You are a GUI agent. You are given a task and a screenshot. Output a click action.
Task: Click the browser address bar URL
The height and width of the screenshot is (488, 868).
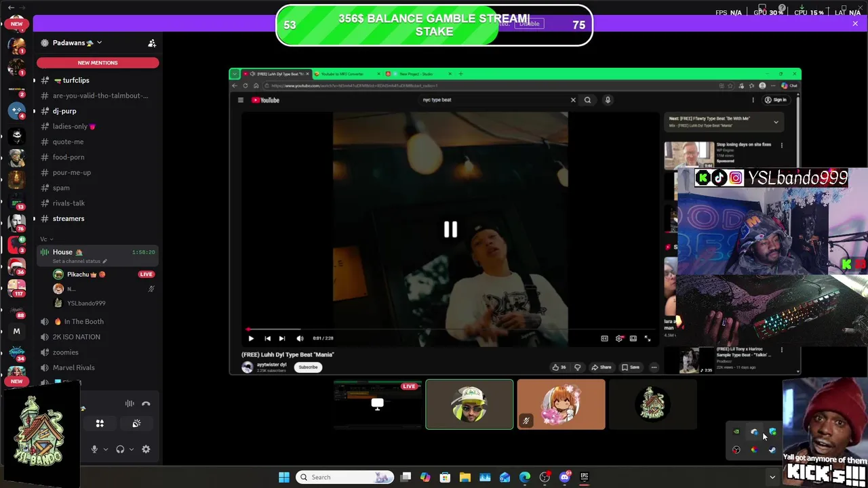pyautogui.click(x=354, y=86)
